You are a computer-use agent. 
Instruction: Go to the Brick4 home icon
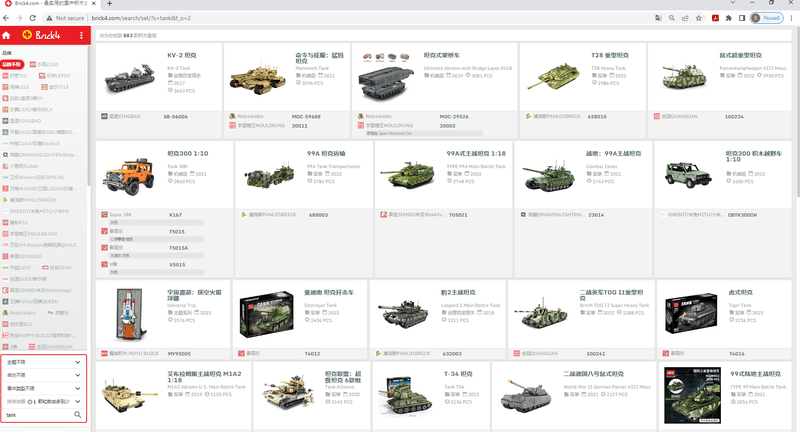click(6, 35)
